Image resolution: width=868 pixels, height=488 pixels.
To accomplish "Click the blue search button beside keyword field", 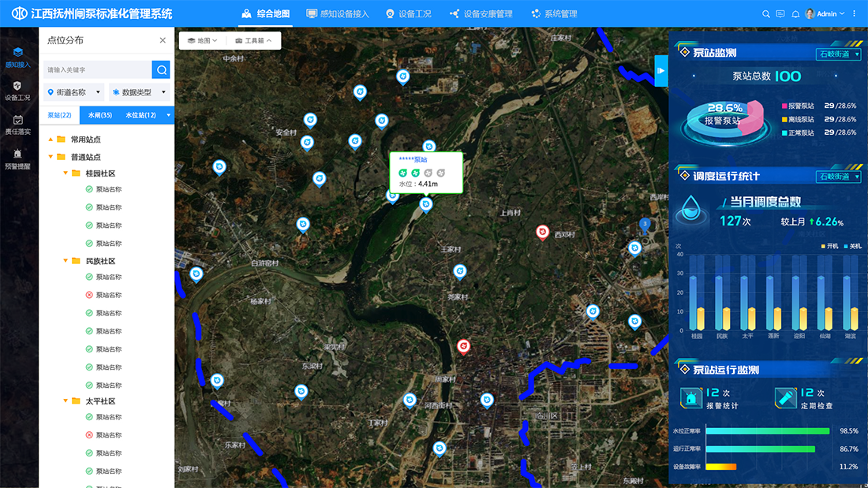I will tap(161, 70).
